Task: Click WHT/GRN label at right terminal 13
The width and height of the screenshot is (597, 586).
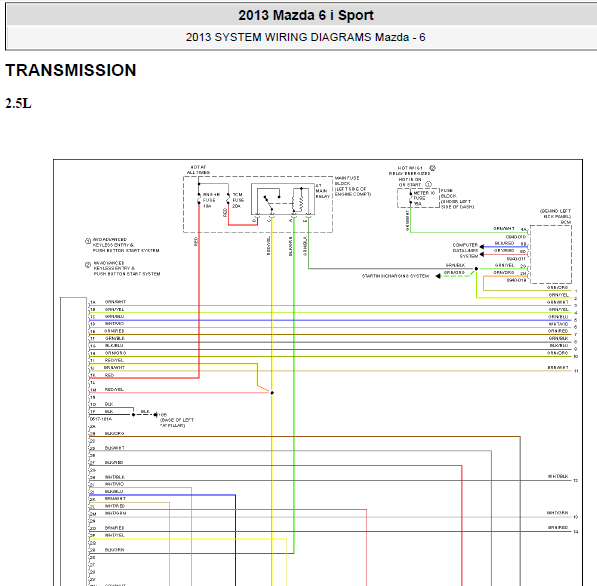Action: tap(557, 513)
